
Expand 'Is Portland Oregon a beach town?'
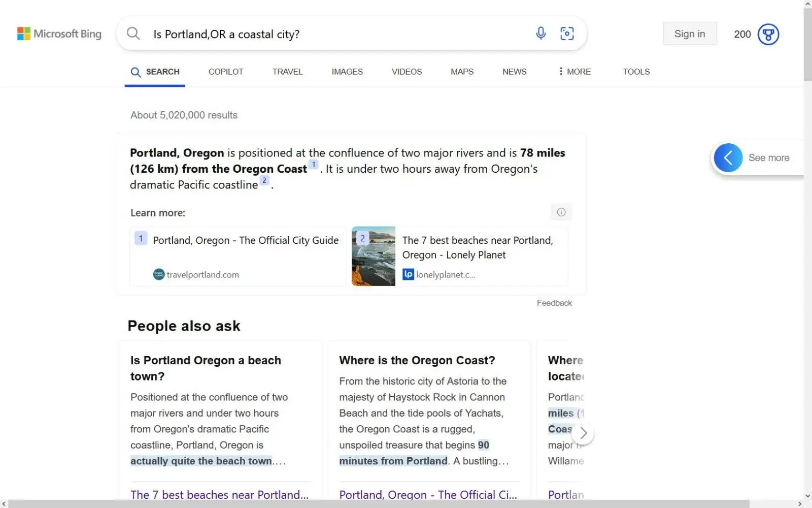(x=206, y=368)
